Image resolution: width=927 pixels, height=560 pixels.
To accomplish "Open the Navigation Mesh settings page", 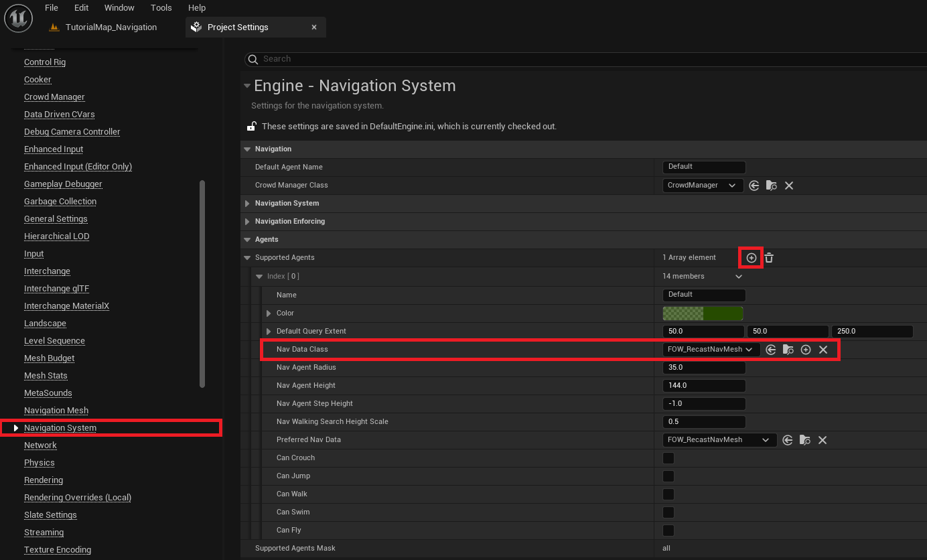I will pyautogui.click(x=56, y=411).
